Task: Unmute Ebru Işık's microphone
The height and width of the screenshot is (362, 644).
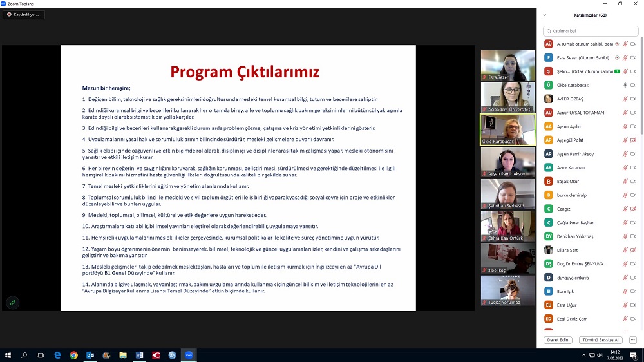Action: (625, 291)
